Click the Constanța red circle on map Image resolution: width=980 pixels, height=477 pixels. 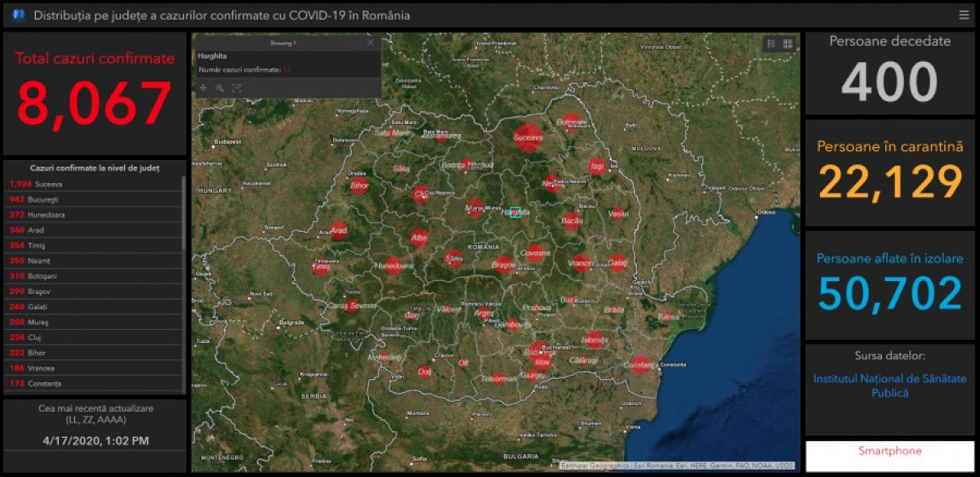click(x=642, y=363)
